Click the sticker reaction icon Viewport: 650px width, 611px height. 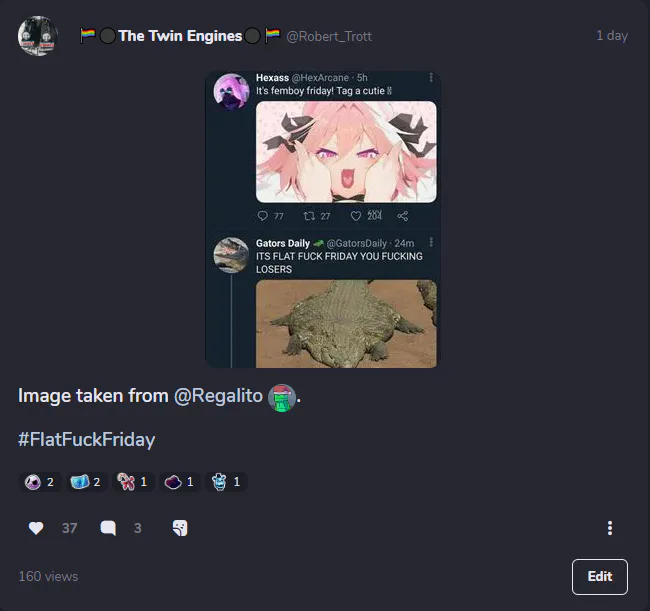click(x=180, y=528)
